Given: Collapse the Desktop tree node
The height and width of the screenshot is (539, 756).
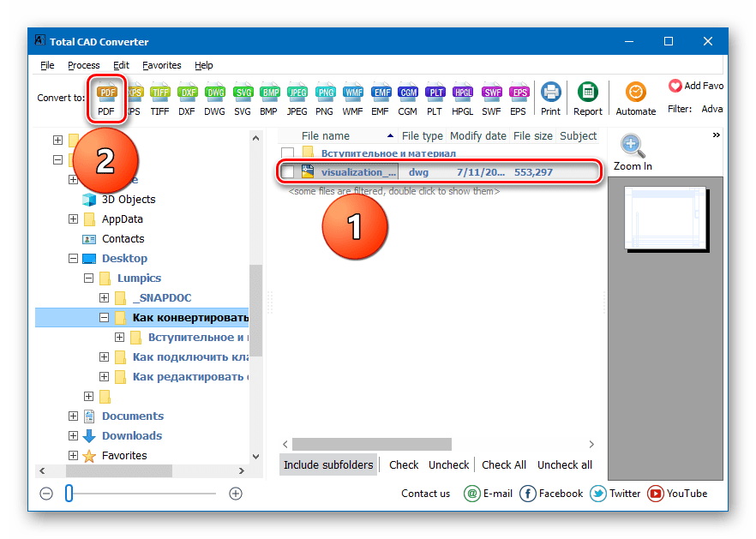Looking at the screenshot, I should click(73, 259).
